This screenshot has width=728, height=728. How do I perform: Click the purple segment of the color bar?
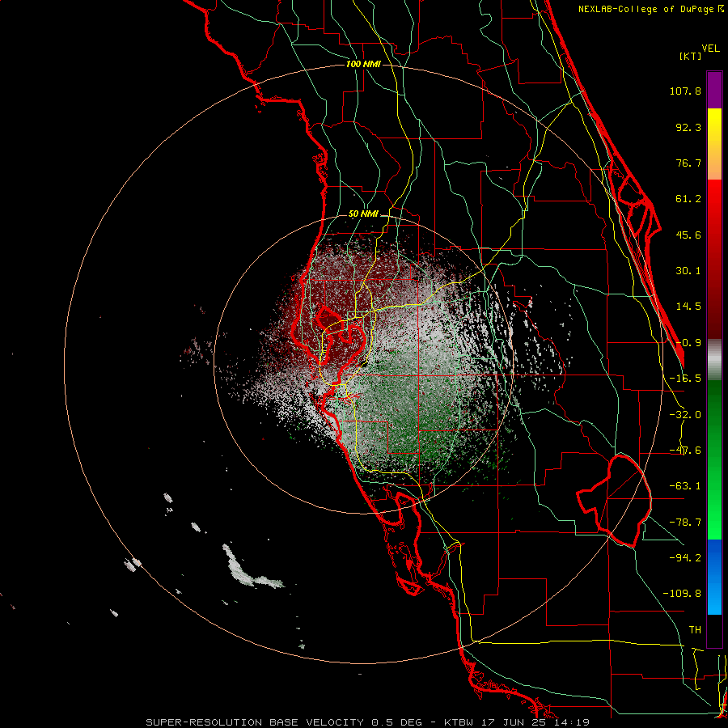point(714,90)
